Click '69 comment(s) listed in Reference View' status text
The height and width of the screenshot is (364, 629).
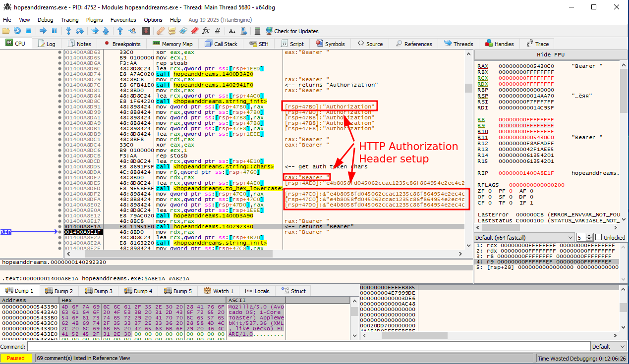[x=84, y=358]
